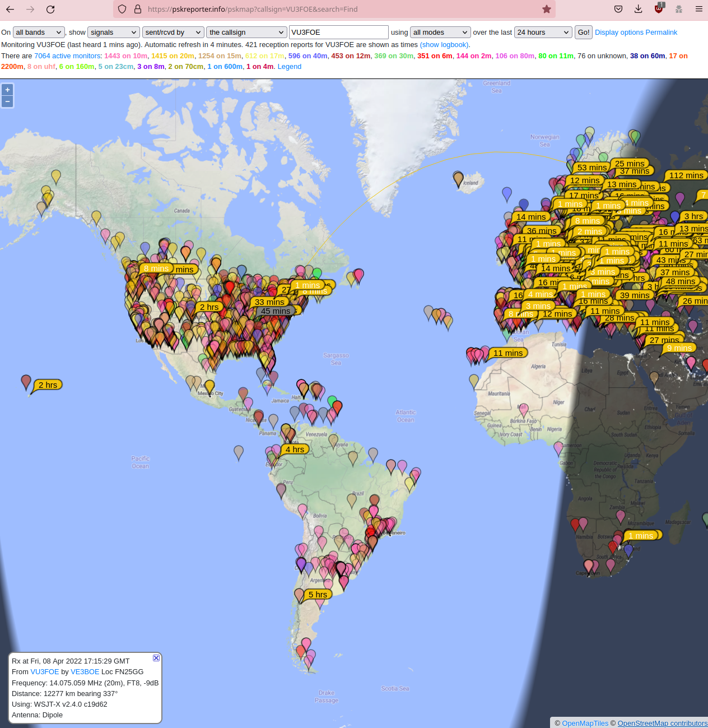
Task: Click '351 on 6m' band count text
Action: click(x=435, y=56)
